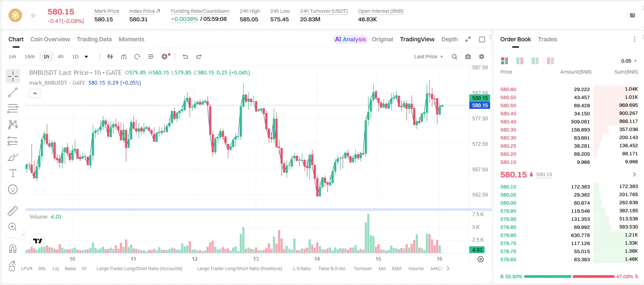The height and width of the screenshot is (285, 644).
Task: Select the ruler measure tool
Action: [13, 211]
